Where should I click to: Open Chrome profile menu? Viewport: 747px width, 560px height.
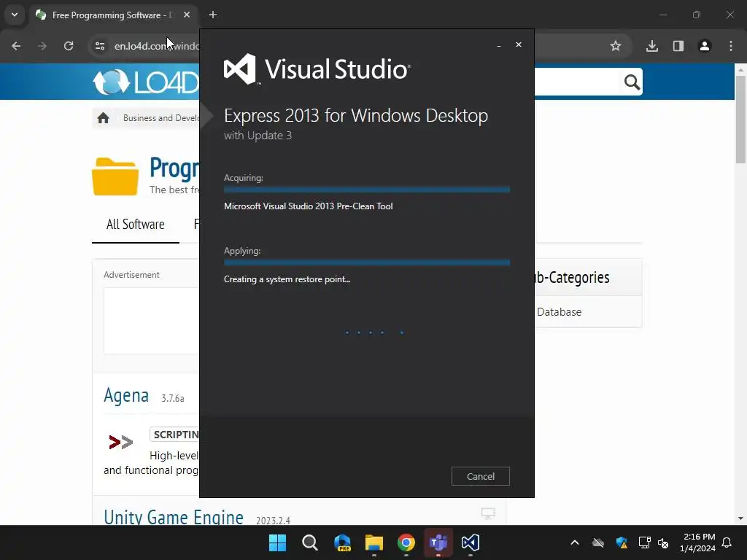(x=705, y=46)
